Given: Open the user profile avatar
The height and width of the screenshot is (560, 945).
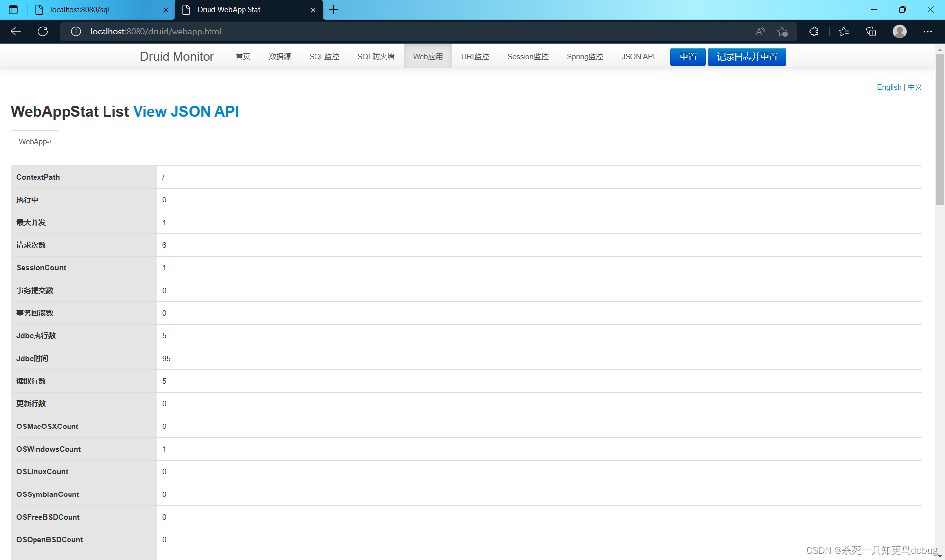Looking at the screenshot, I should tap(900, 32).
